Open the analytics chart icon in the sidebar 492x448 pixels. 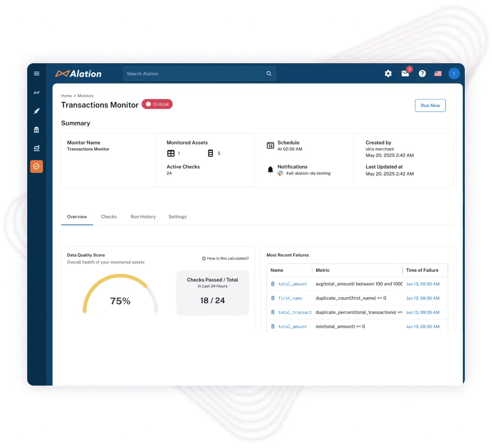point(36,148)
